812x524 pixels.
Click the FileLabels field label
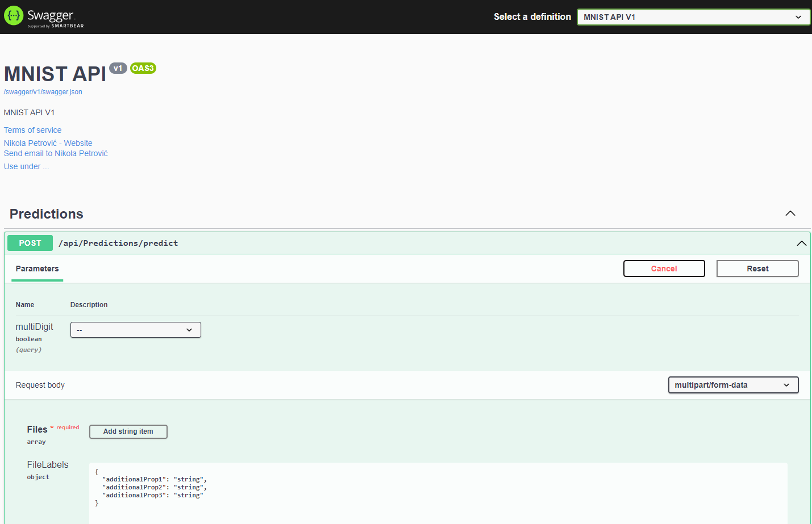[x=48, y=464]
